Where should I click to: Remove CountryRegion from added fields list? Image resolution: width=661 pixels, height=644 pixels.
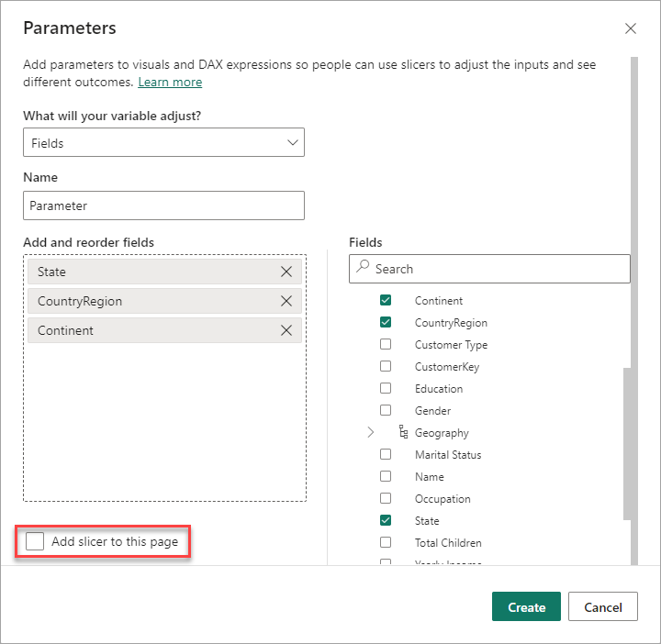coord(286,301)
